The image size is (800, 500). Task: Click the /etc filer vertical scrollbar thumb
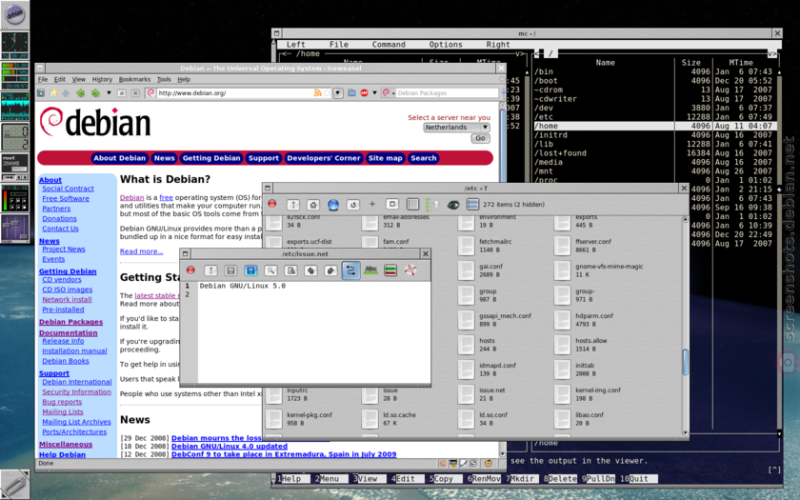pyautogui.click(x=685, y=362)
